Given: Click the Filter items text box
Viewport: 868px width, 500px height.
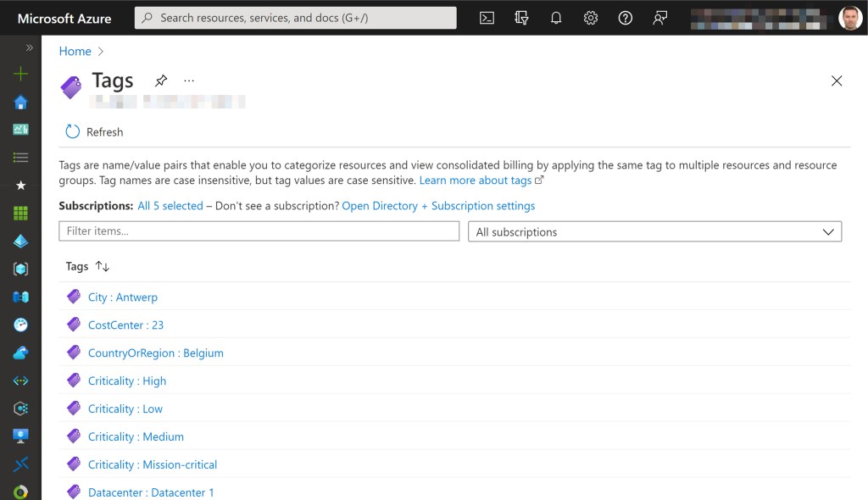Looking at the screenshot, I should click(x=259, y=231).
